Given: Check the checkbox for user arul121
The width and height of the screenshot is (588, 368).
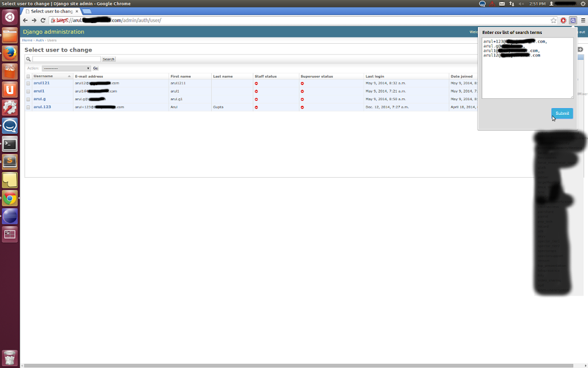Looking at the screenshot, I should point(28,83).
